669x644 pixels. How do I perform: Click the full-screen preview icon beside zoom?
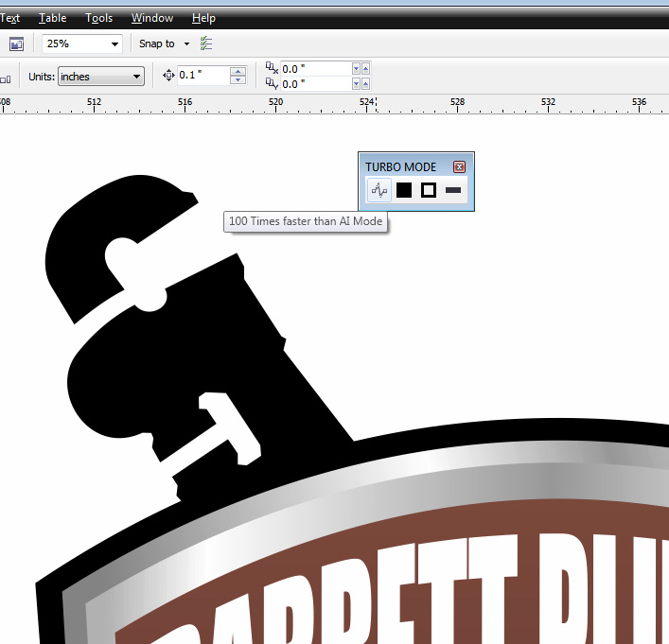16,44
